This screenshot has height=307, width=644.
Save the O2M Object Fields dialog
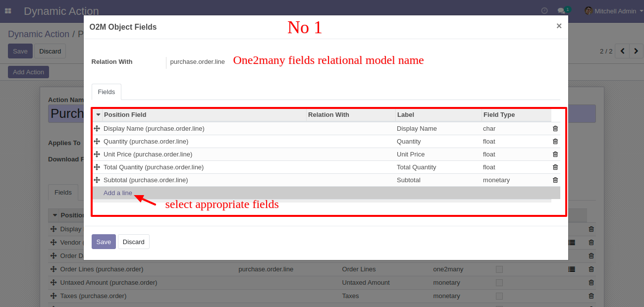[x=104, y=242]
